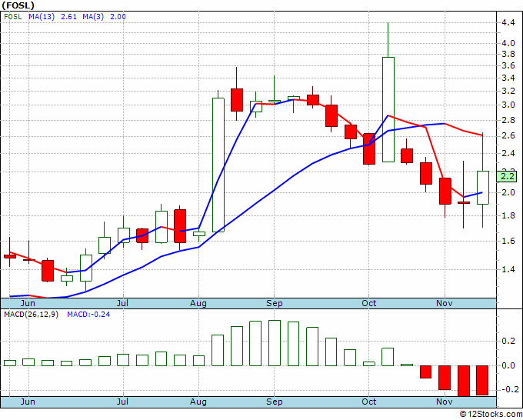Click Sep on the price chart time axis
The width and height of the screenshot is (523, 420).
tap(274, 303)
